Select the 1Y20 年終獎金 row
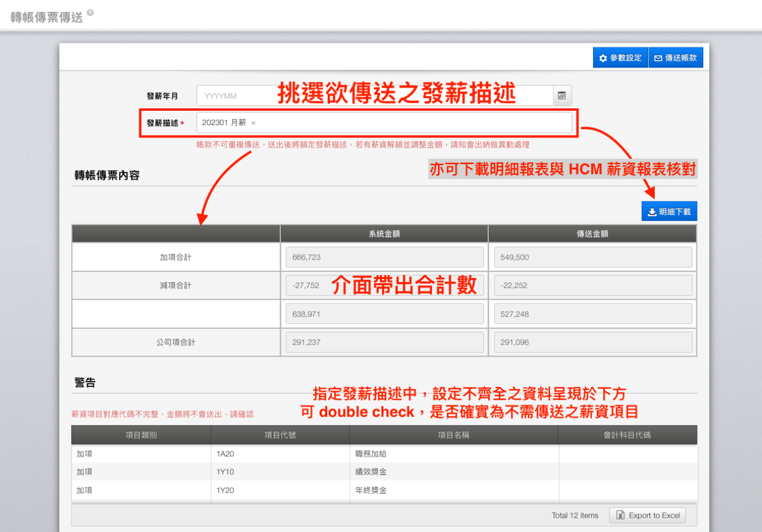Image resolution: width=762 pixels, height=532 pixels. pyautogui.click(x=384, y=491)
